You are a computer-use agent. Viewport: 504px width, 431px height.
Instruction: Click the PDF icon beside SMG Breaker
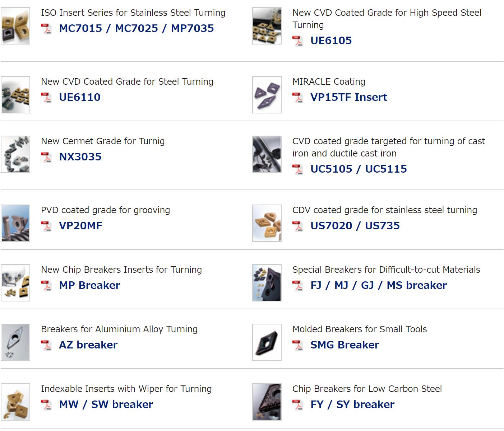pyautogui.click(x=297, y=345)
